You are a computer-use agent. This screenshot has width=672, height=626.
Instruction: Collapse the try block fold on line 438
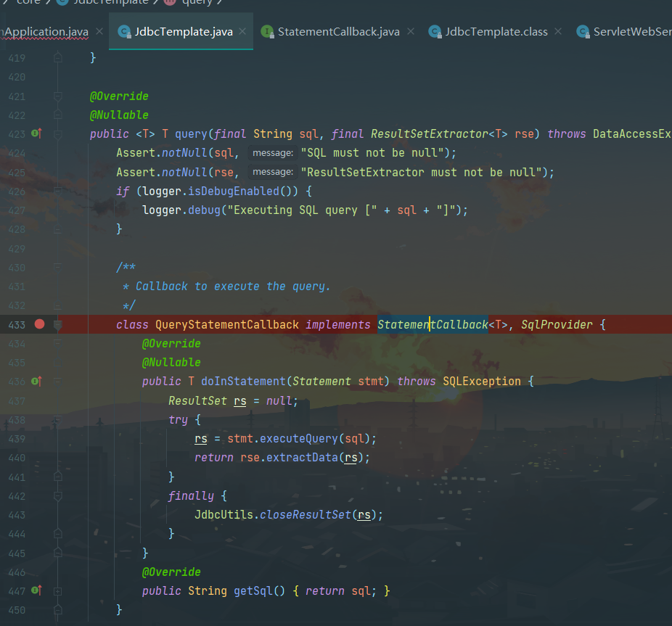click(x=58, y=419)
